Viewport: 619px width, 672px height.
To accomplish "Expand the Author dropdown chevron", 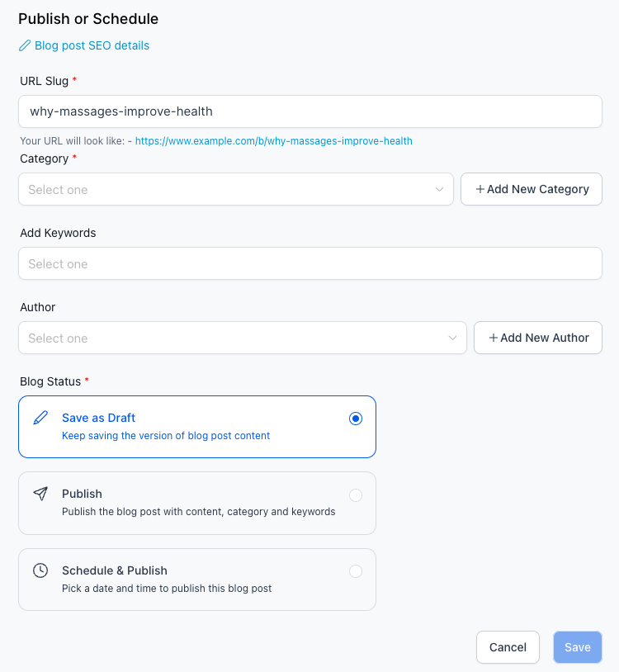I will (x=452, y=338).
